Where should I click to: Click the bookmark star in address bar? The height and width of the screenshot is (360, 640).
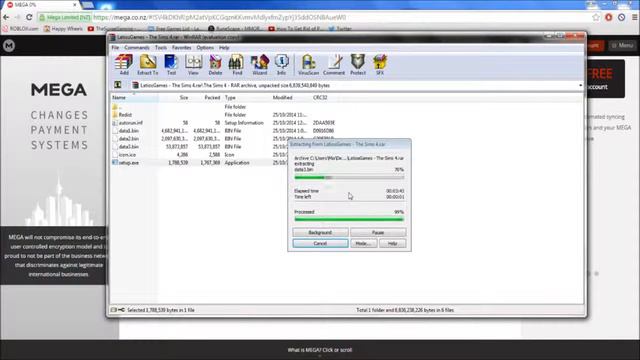point(596,17)
